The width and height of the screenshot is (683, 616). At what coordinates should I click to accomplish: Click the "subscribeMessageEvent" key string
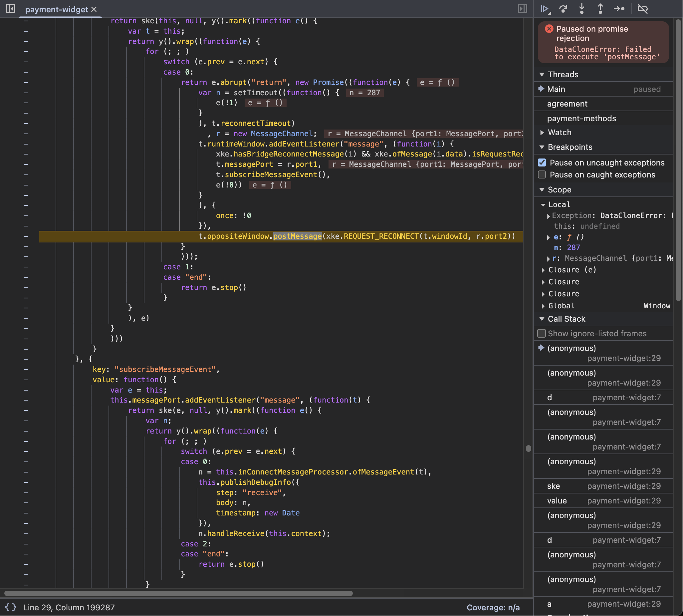tap(165, 370)
